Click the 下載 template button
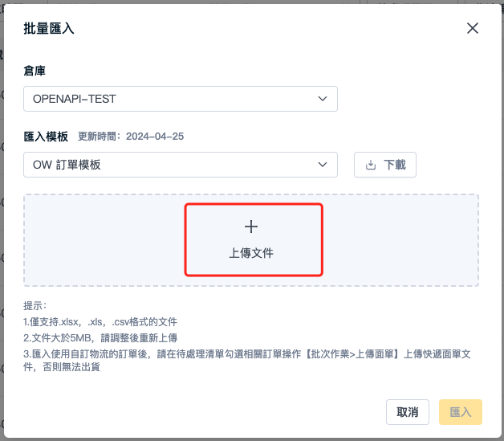 tap(385, 165)
